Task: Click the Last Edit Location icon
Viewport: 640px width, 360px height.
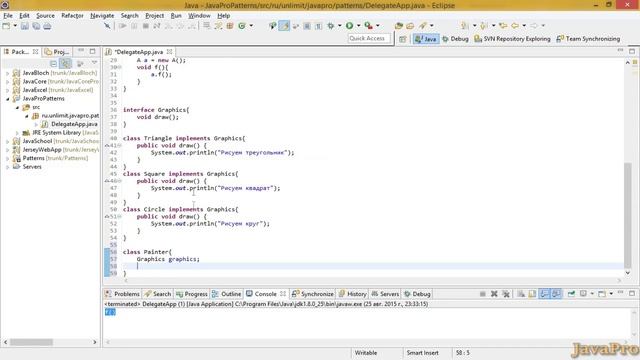Action: 503,26
